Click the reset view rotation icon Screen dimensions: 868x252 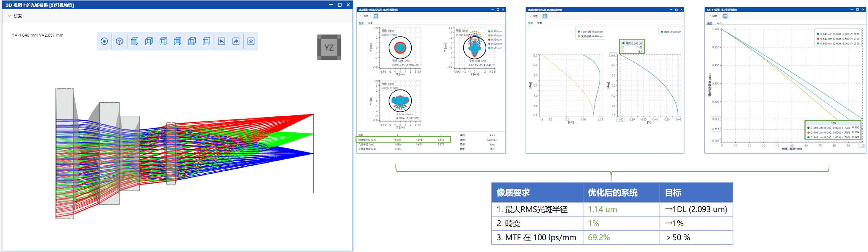[x=104, y=41]
